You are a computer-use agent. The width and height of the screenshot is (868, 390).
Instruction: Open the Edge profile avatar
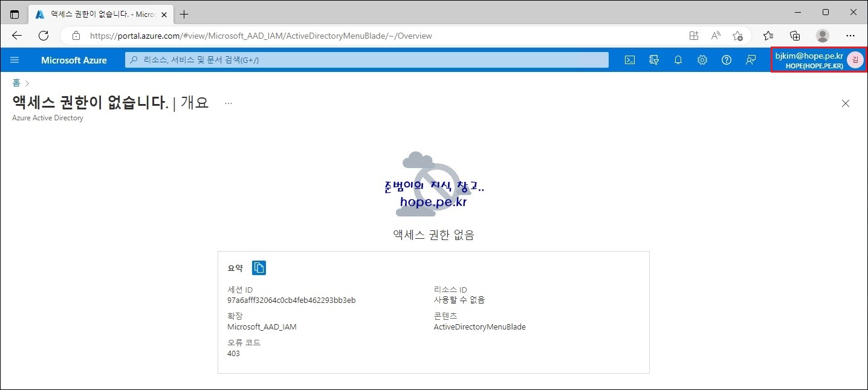coord(823,36)
